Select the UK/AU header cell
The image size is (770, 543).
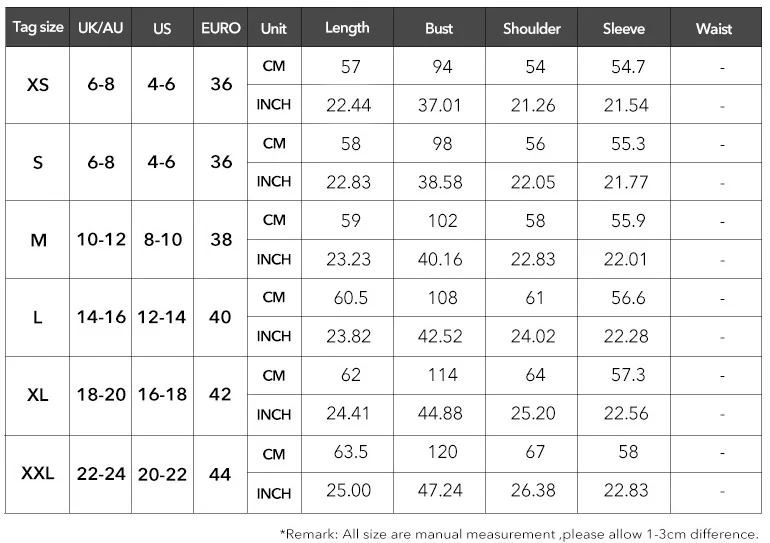(100, 27)
